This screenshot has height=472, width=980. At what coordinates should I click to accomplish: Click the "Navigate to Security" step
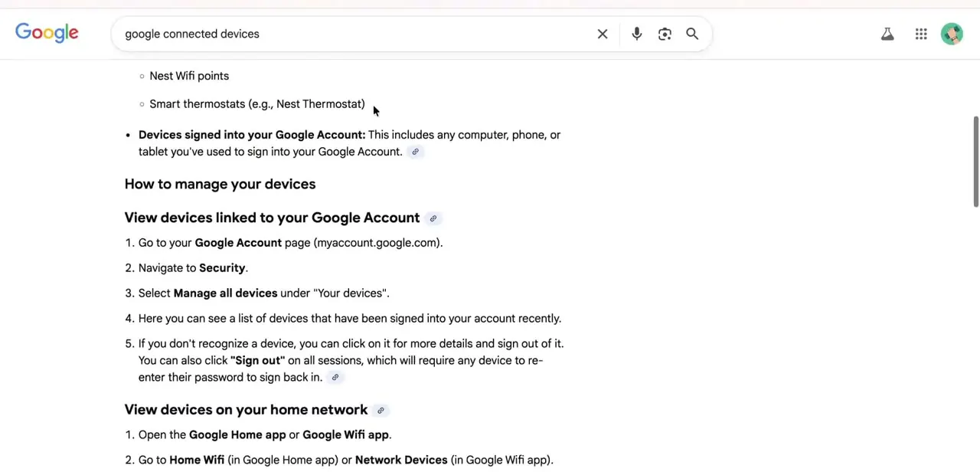193,268
